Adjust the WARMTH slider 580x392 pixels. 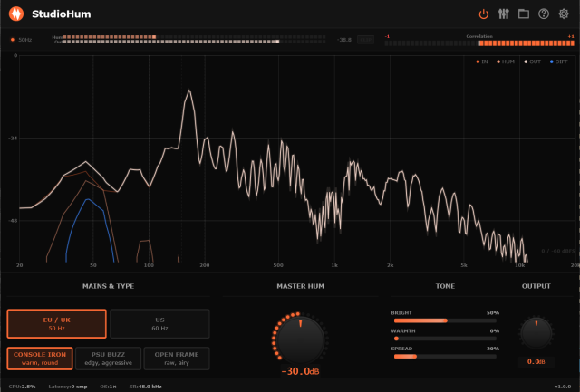click(445, 339)
